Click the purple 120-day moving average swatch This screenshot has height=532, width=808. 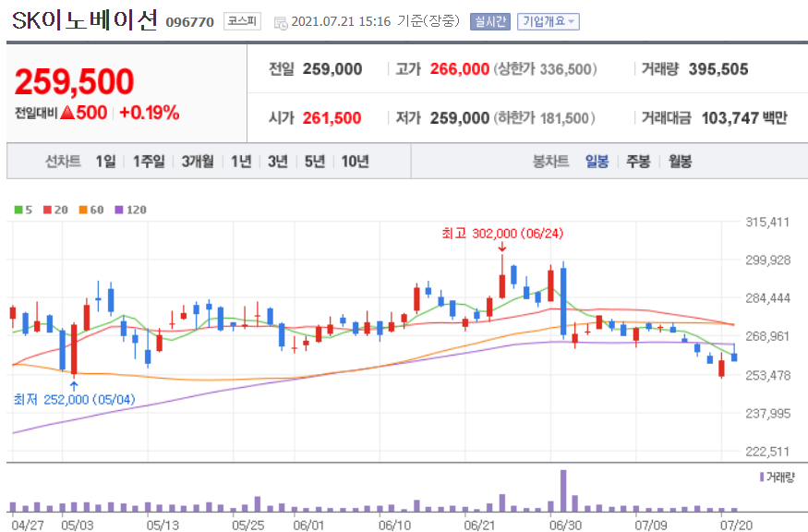tap(119, 210)
